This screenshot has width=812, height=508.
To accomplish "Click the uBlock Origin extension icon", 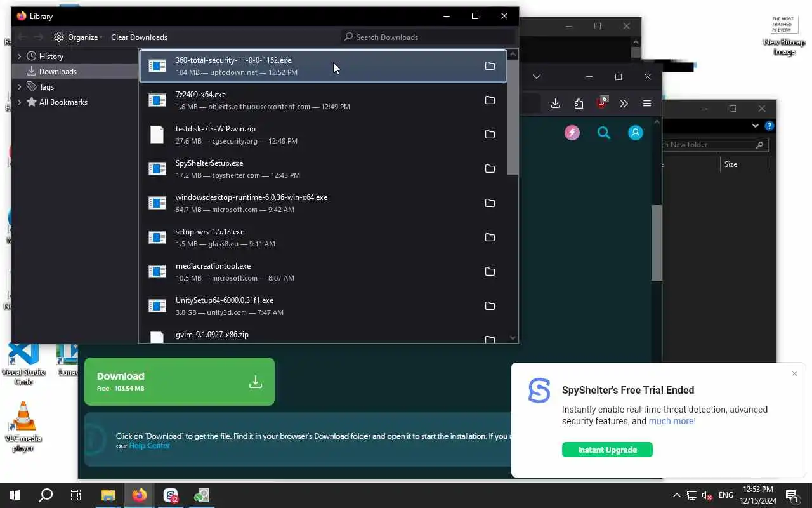I will click(x=601, y=103).
